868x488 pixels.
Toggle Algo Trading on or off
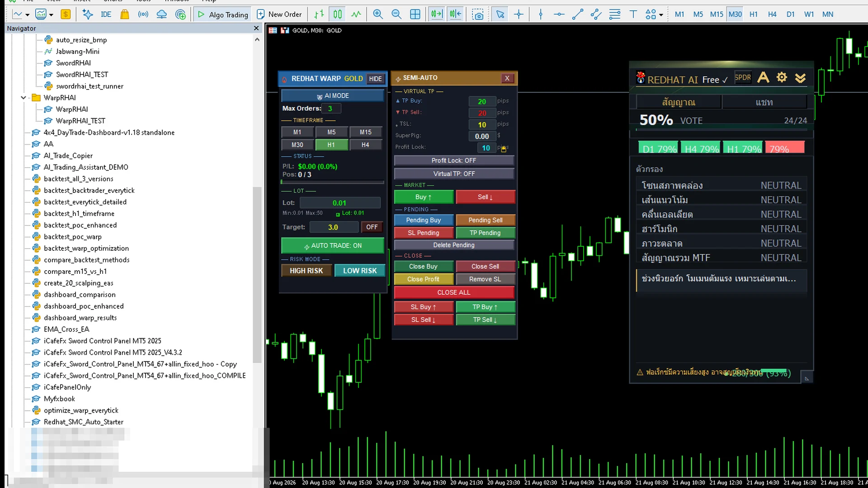[x=223, y=14]
